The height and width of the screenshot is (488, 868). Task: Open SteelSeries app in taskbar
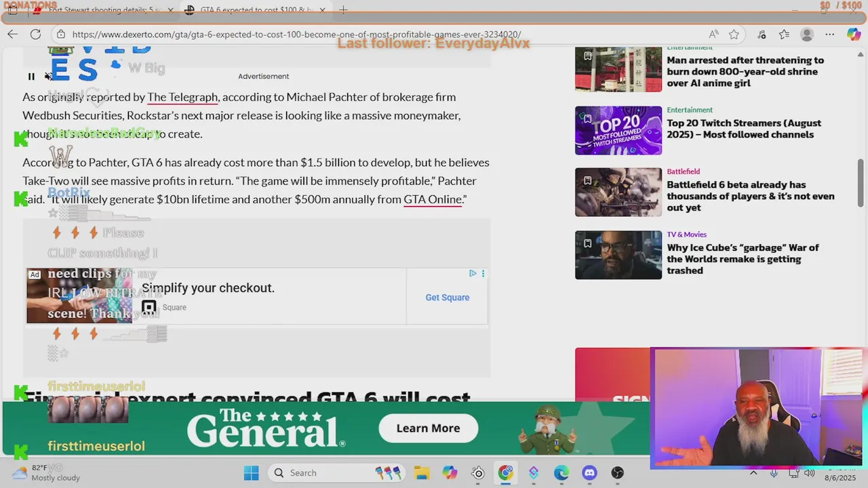click(478, 473)
